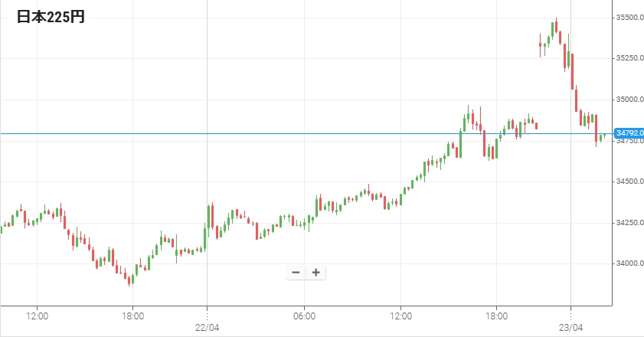
Task: Click the zoom in plus button
Action: (315, 273)
